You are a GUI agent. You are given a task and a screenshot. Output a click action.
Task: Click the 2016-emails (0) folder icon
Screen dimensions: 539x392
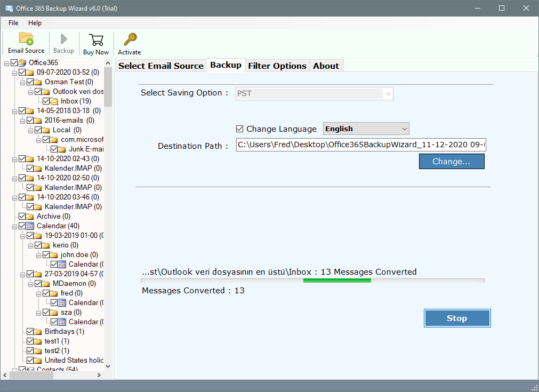tap(38, 121)
